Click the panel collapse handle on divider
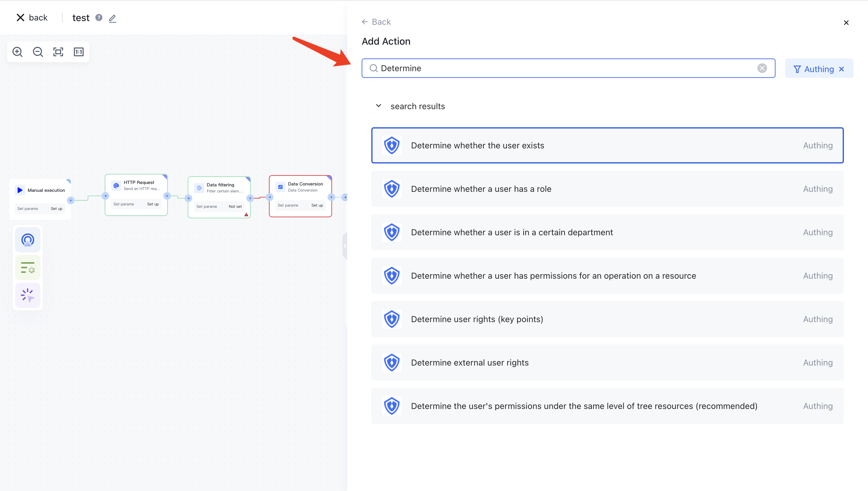The width and height of the screenshot is (868, 491). (345, 245)
